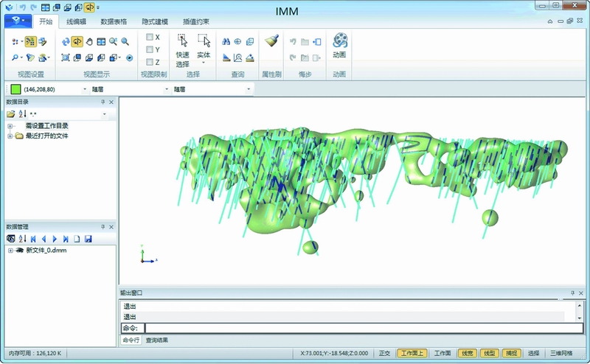Screen dimensions: 590x364
Task: Activate the pan hand tool
Action: tap(88, 42)
